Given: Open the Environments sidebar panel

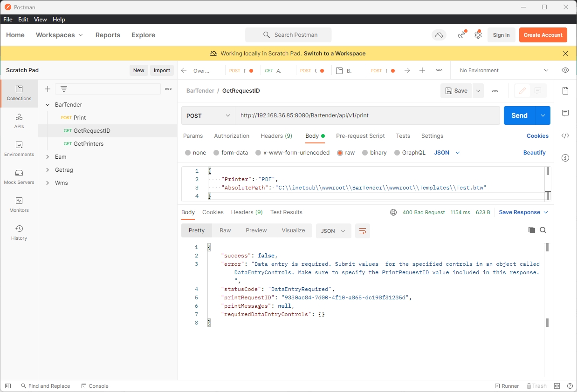Looking at the screenshot, I should 19,149.
